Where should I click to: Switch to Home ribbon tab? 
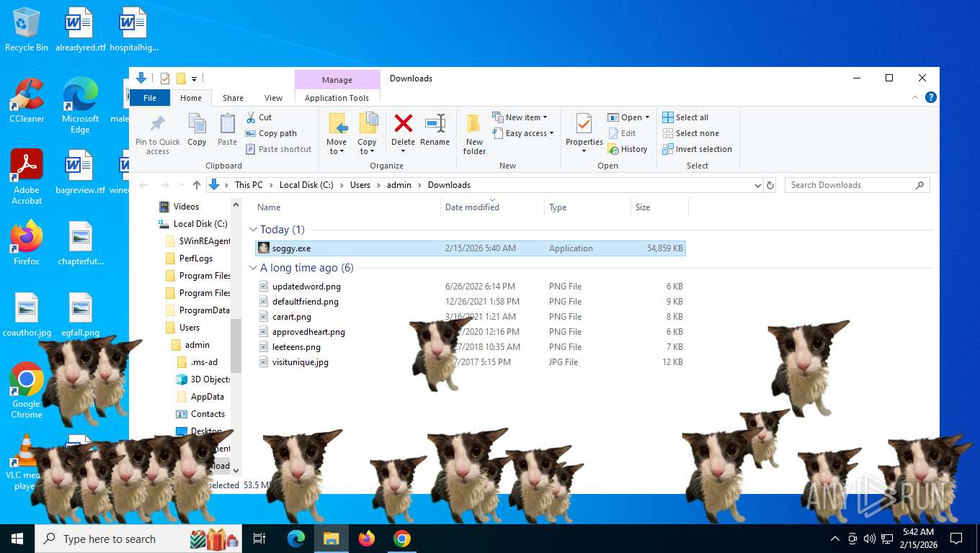191,98
